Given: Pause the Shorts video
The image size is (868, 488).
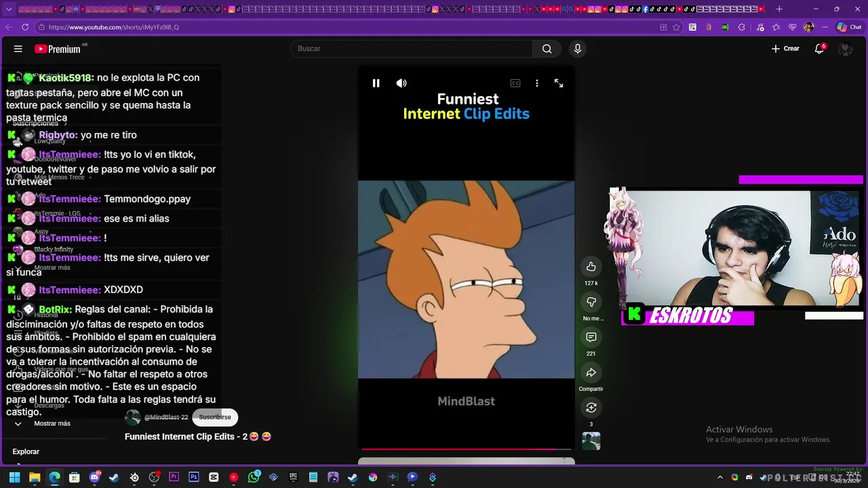Looking at the screenshot, I should tap(376, 83).
